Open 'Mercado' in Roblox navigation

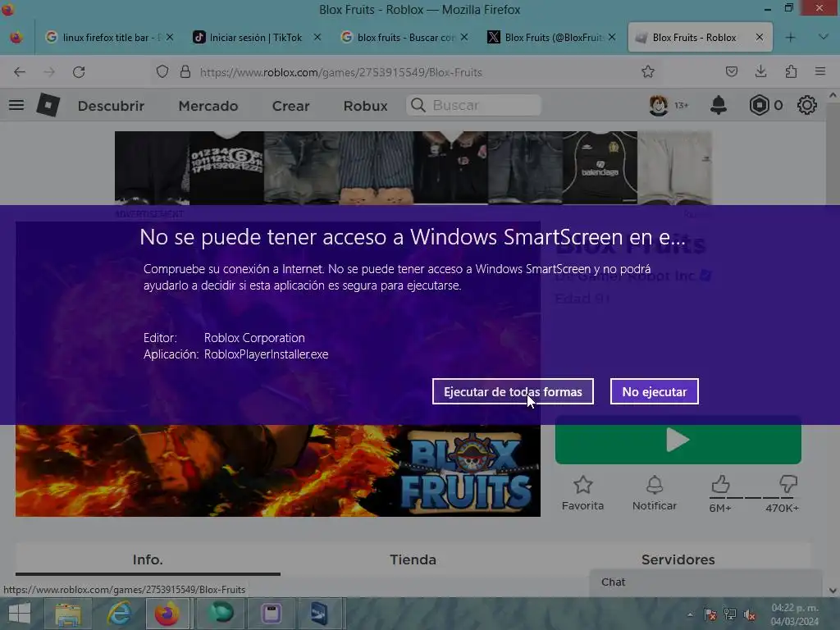click(x=208, y=106)
